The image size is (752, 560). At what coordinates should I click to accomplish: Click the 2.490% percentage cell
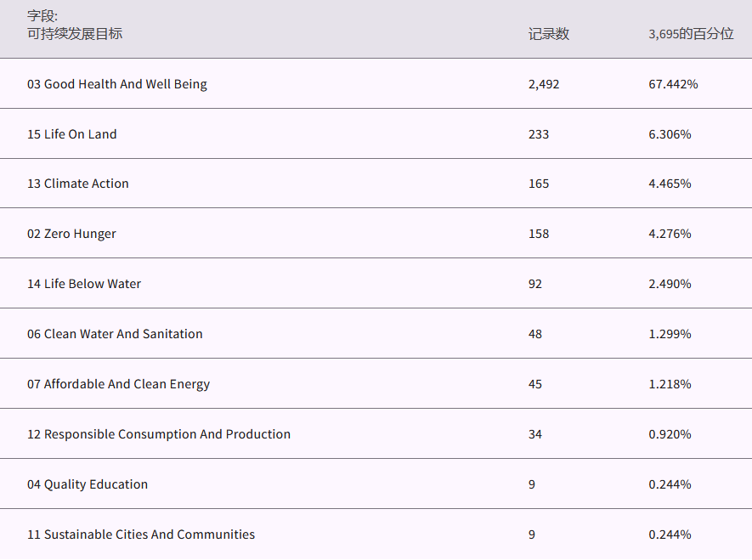point(670,284)
